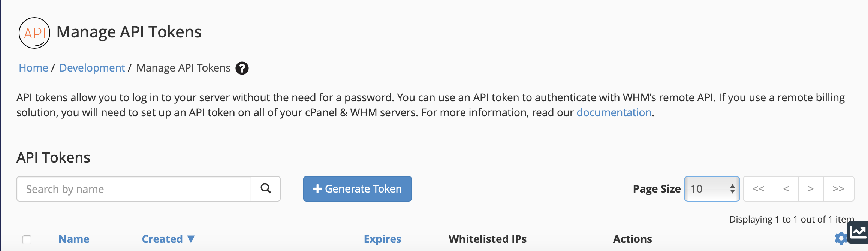The height and width of the screenshot is (251, 868).
Task: Sort tokens by Created column
Action: (x=162, y=239)
